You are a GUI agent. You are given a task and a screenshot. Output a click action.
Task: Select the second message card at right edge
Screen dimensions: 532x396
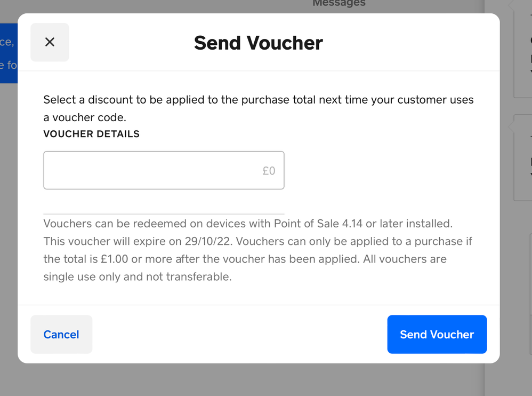point(523,157)
